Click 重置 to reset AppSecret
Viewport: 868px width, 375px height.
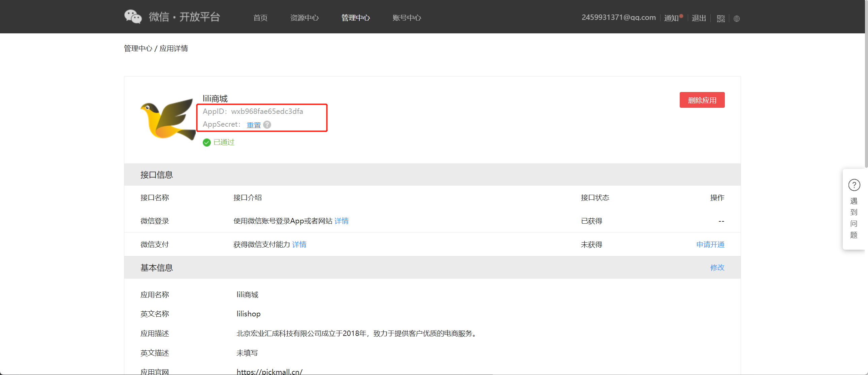[253, 125]
